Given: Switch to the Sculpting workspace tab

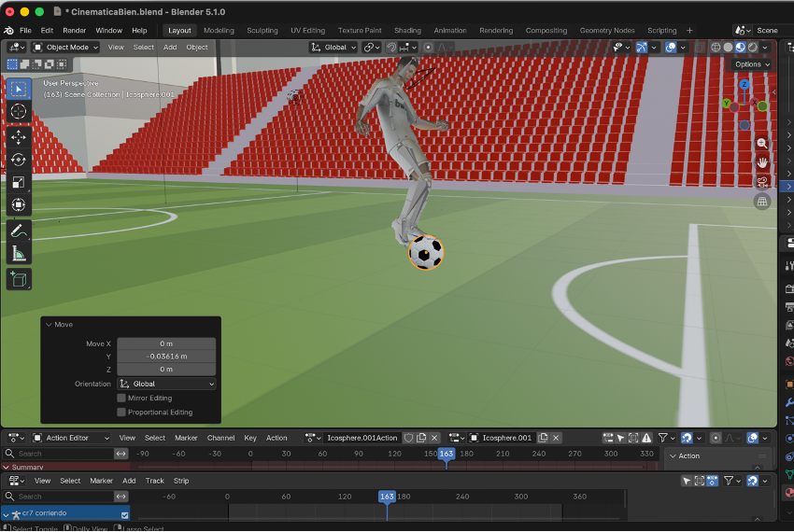Looking at the screenshot, I should [262, 30].
